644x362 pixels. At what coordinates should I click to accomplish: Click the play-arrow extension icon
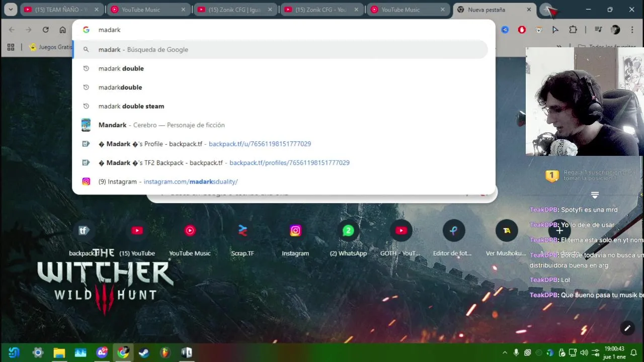coord(555,30)
